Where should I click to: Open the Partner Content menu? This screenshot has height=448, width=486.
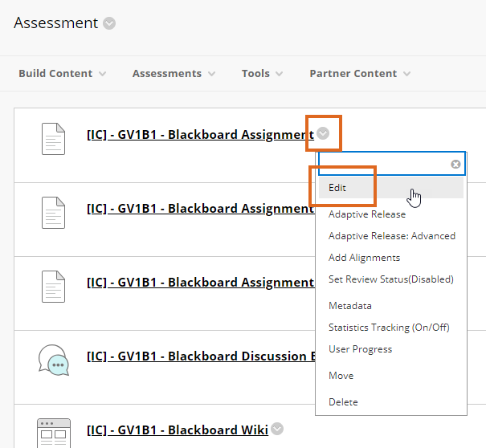click(x=360, y=73)
